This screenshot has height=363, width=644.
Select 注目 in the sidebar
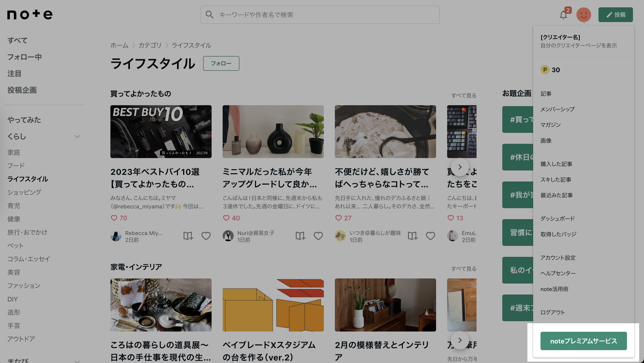(x=14, y=73)
